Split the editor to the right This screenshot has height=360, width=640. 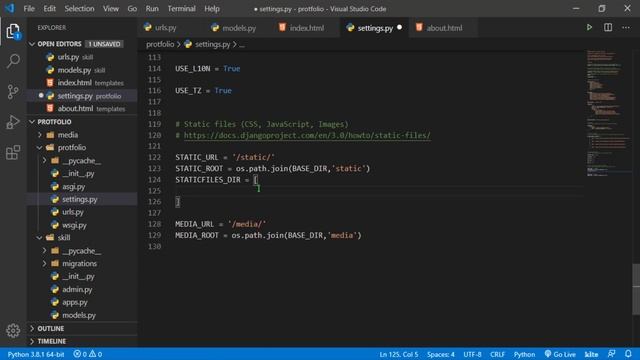[x=608, y=27]
